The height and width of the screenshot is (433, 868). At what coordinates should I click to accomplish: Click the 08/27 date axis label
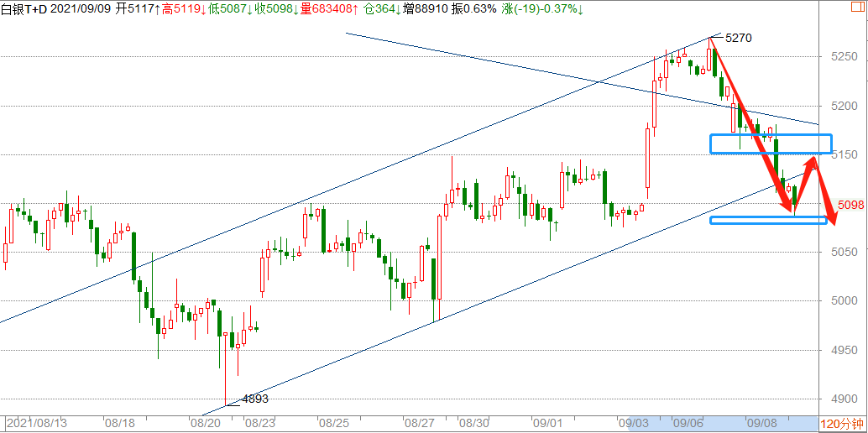[419, 423]
